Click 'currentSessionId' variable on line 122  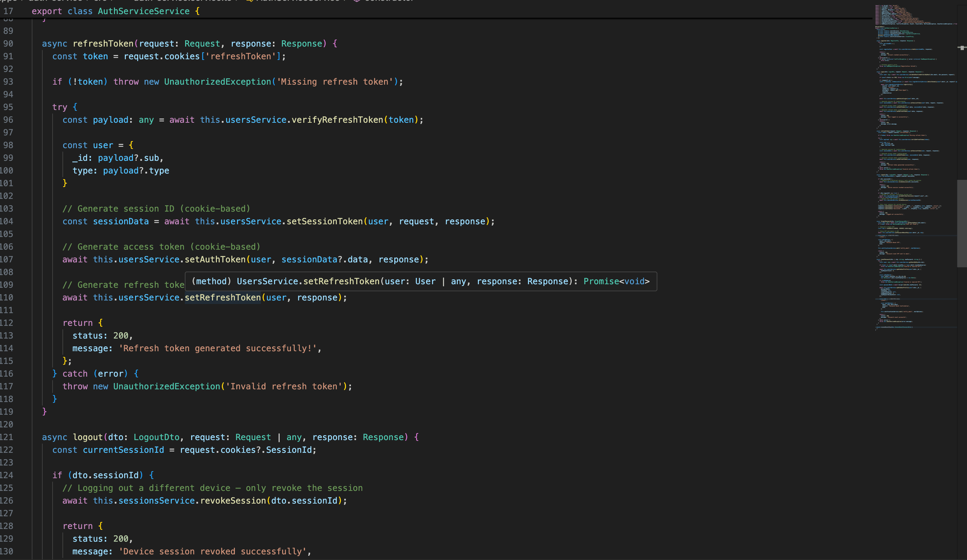click(123, 450)
